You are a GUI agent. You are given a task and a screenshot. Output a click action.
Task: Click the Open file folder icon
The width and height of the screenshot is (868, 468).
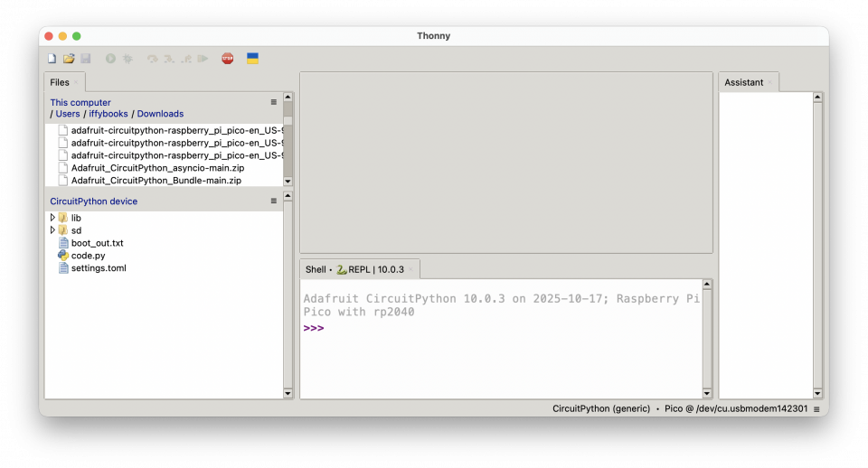pos(69,59)
